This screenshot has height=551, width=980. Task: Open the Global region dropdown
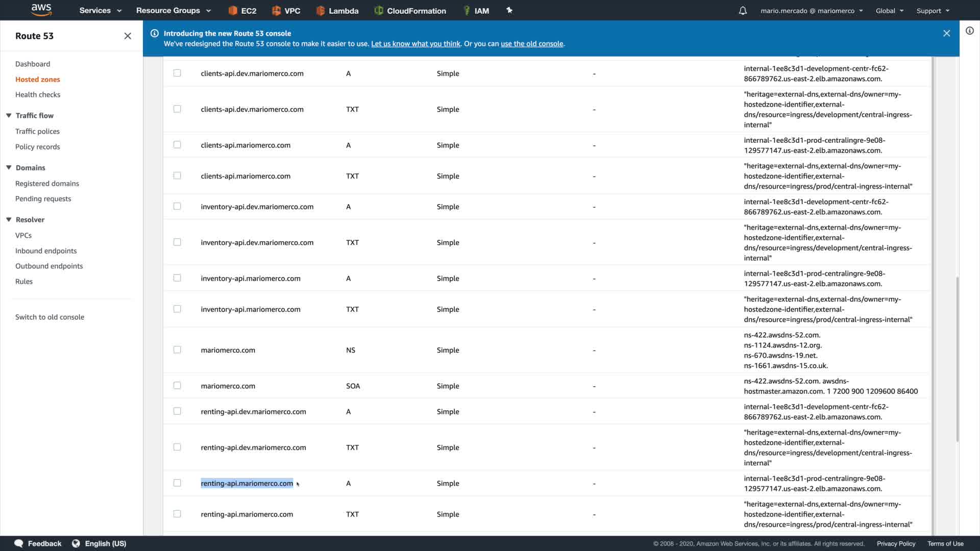tap(889, 11)
